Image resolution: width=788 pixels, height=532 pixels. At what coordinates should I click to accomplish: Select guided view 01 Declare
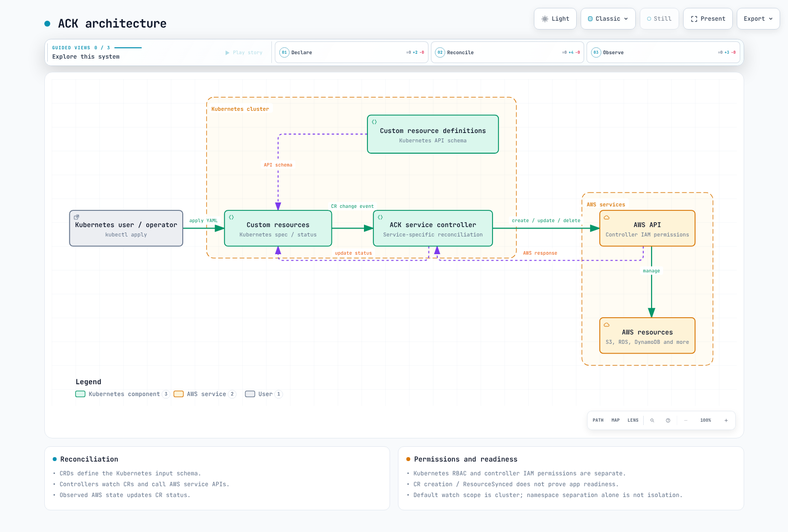[x=352, y=52]
